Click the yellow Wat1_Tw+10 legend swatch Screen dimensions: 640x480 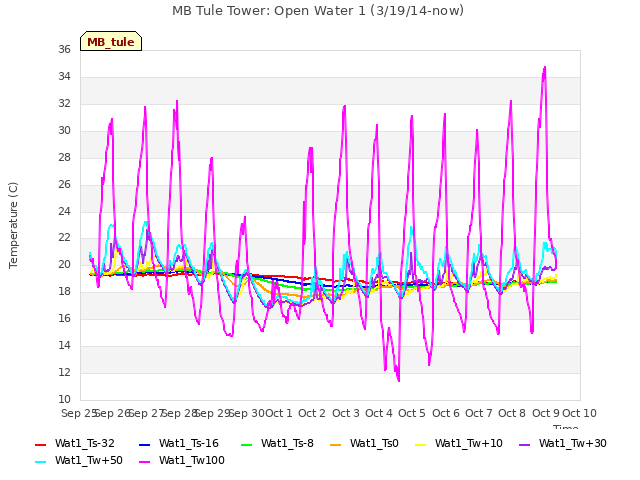[420, 444]
